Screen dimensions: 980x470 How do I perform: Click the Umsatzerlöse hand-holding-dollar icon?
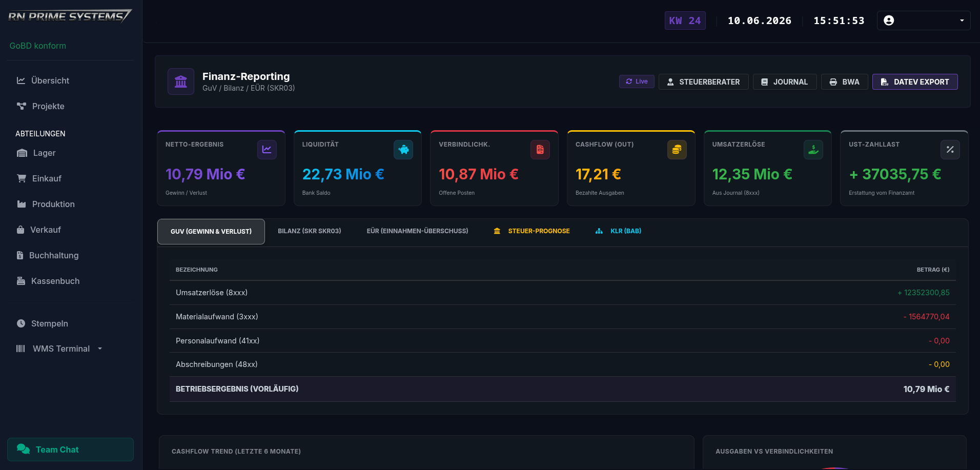[813, 150]
